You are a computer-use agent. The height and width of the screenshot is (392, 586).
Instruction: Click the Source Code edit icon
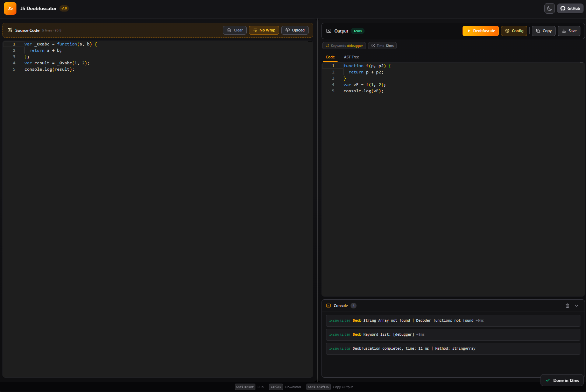pos(10,30)
